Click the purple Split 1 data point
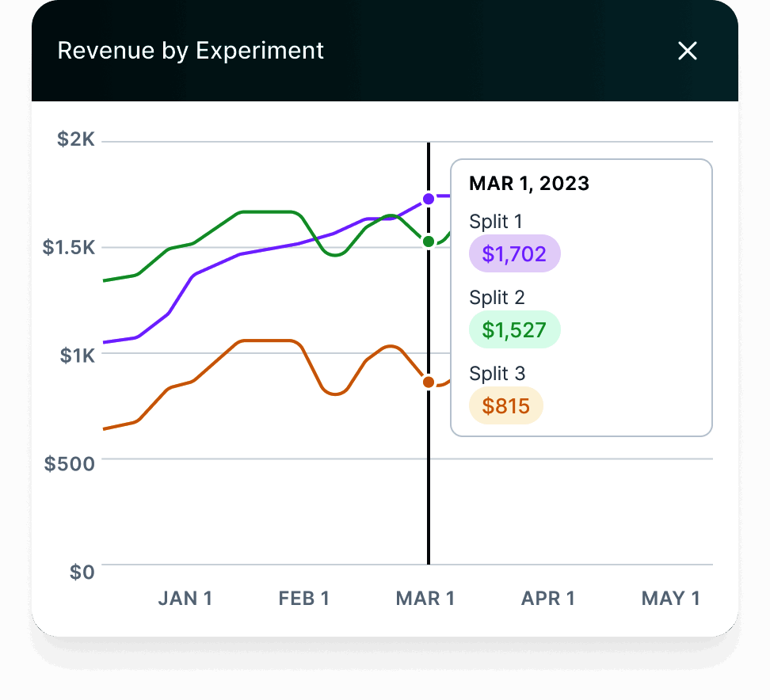770x700 pixels. (429, 199)
